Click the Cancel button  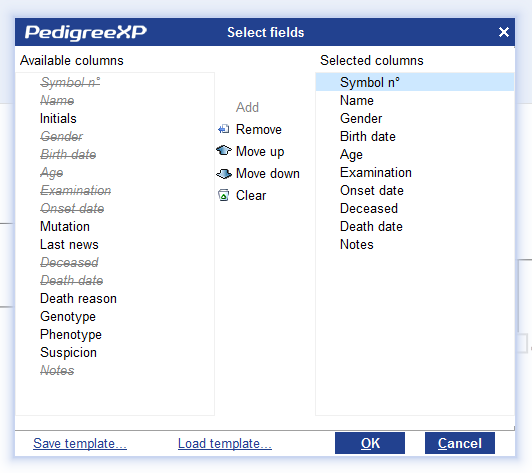coord(460,443)
